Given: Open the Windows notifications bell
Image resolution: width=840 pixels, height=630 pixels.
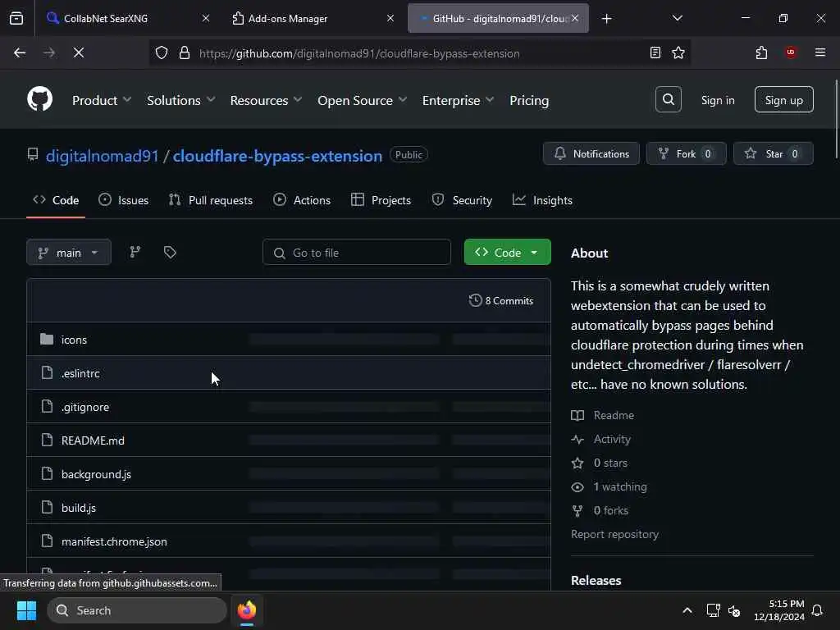Looking at the screenshot, I should (818, 610).
